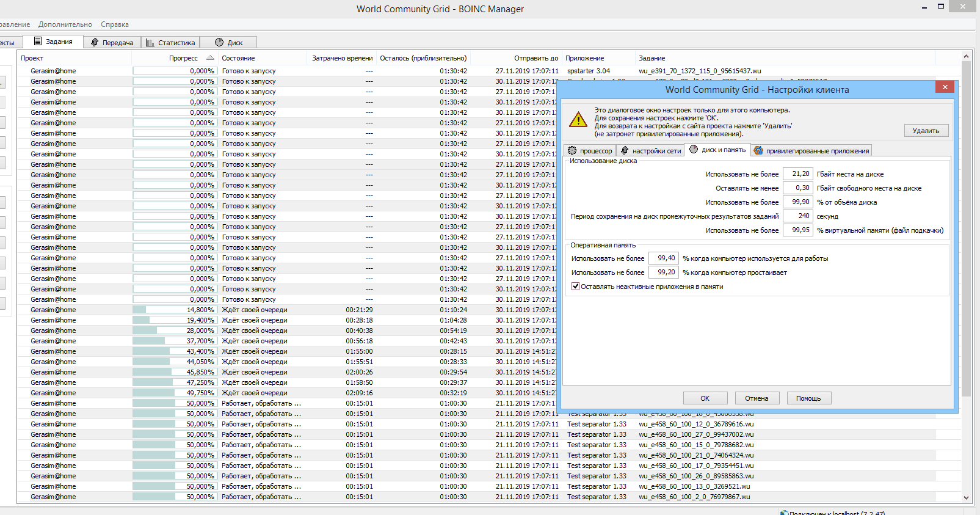Click the Осталось (приблизительно) column header

pos(423,58)
